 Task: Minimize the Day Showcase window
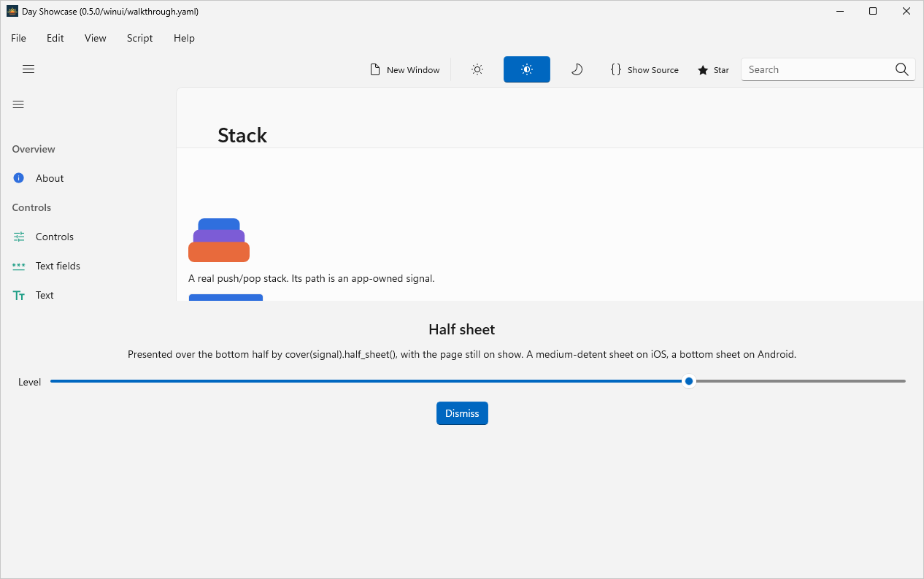pos(839,11)
